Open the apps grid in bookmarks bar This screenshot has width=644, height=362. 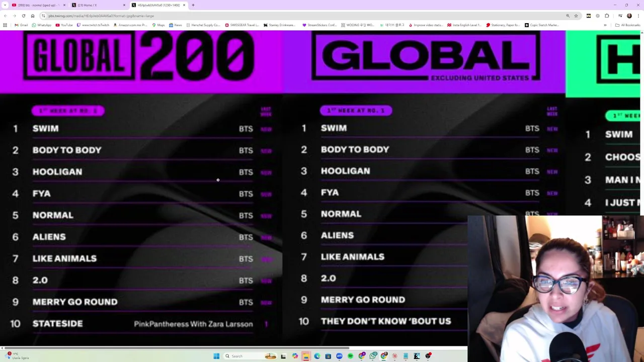pyautogui.click(x=5, y=25)
